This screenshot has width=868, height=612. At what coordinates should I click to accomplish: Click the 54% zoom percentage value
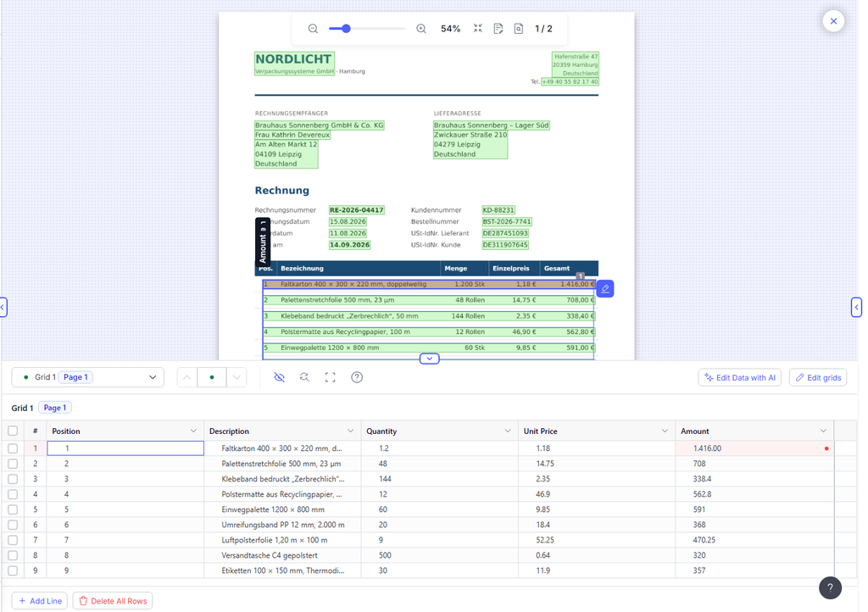(x=451, y=29)
